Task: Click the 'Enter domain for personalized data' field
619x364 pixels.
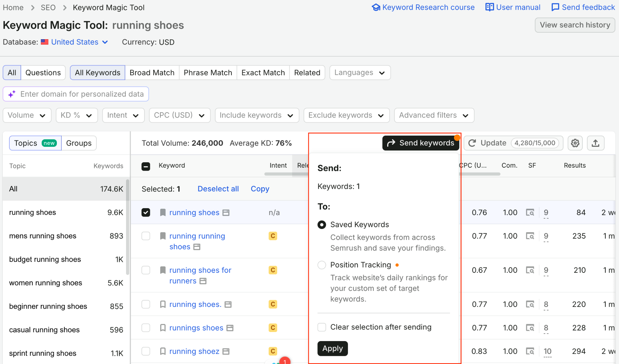Action: (76, 94)
